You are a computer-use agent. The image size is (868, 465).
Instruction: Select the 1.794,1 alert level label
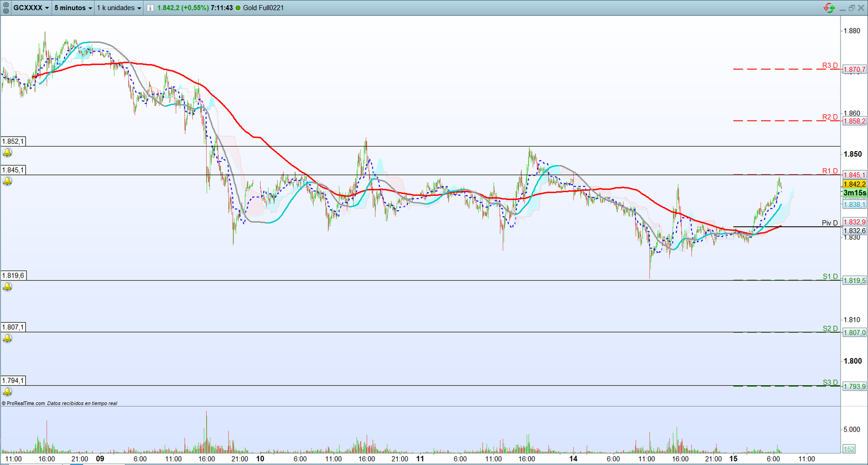(13, 381)
